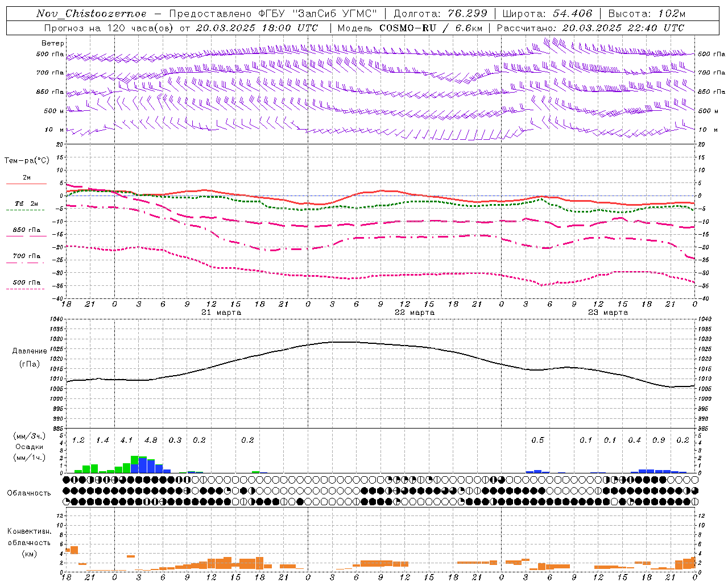Click the precipitation value "0.4"
The height and width of the screenshot is (582, 728).
coord(635,440)
